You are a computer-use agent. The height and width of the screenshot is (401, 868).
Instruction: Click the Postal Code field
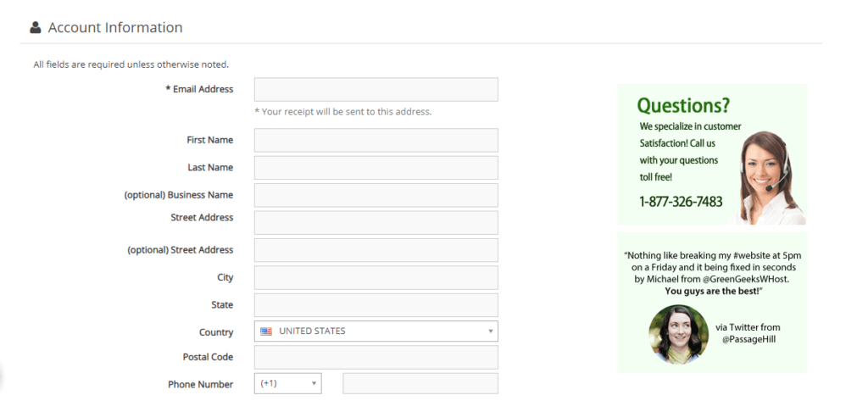tap(376, 358)
